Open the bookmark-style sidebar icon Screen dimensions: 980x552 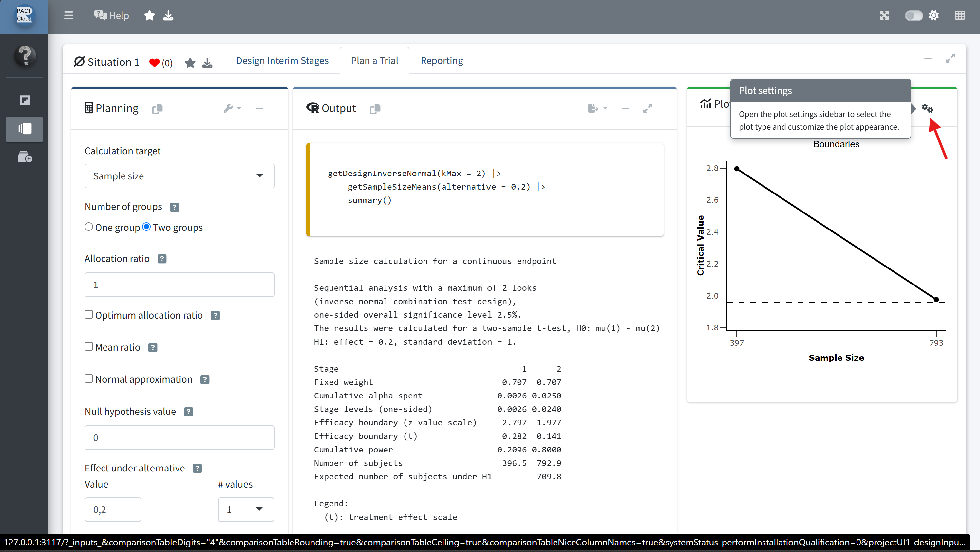pyautogui.click(x=25, y=100)
